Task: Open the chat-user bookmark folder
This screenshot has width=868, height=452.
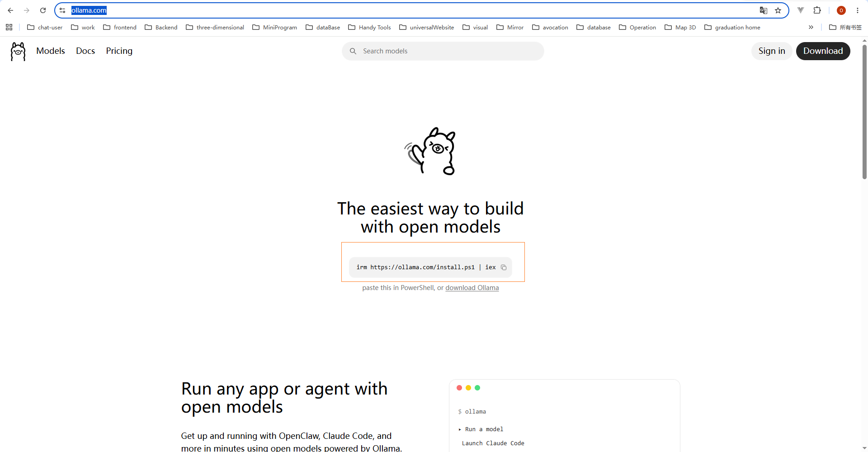Action: pos(45,27)
